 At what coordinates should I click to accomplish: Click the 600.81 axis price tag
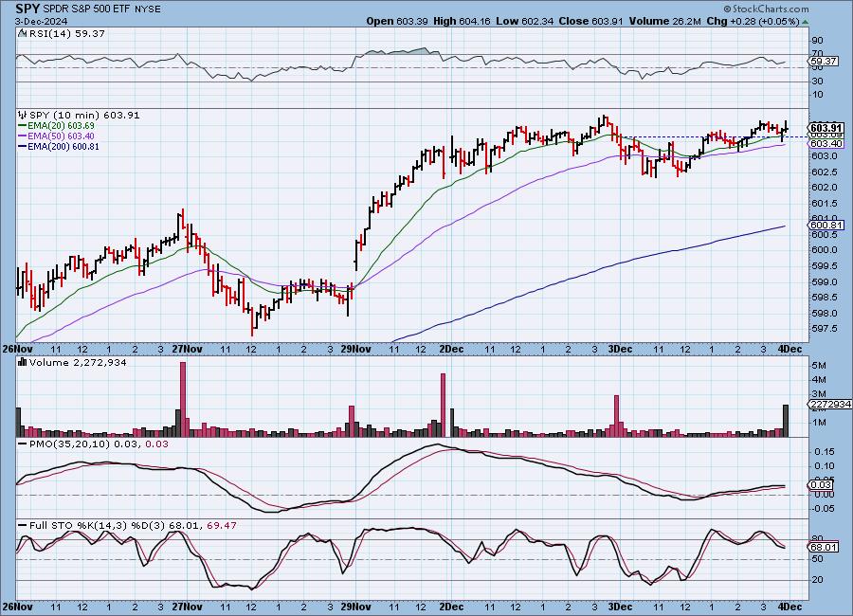click(x=826, y=225)
